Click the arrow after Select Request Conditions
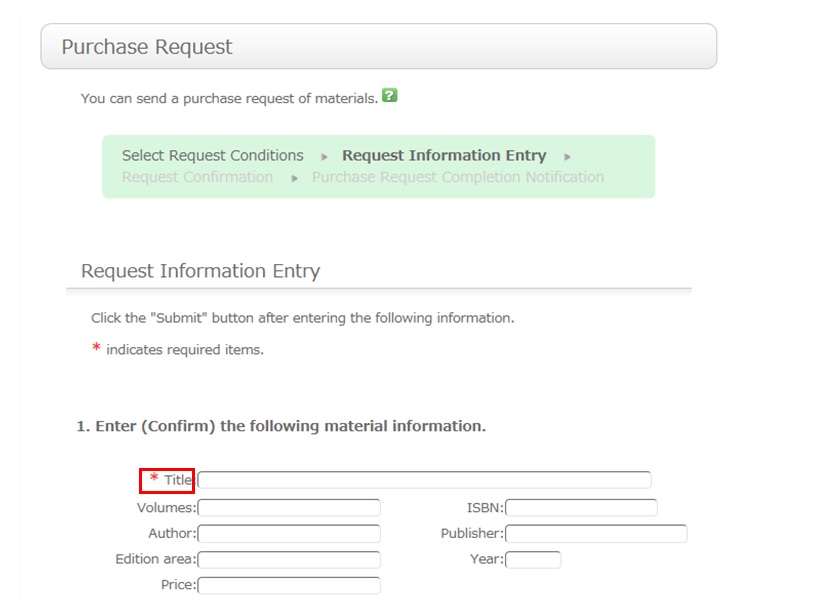This screenshot has width=819, height=601. [x=324, y=157]
